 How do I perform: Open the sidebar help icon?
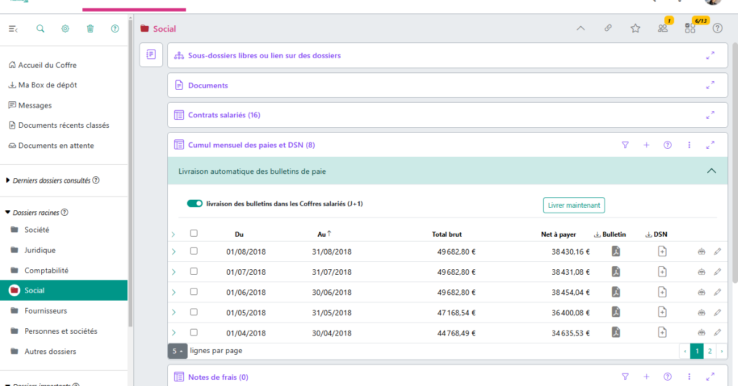[115, 29]
